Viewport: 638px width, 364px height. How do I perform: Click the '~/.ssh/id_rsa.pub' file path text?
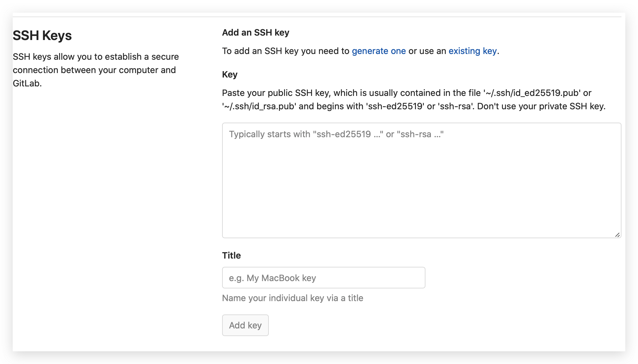point(259,106)
